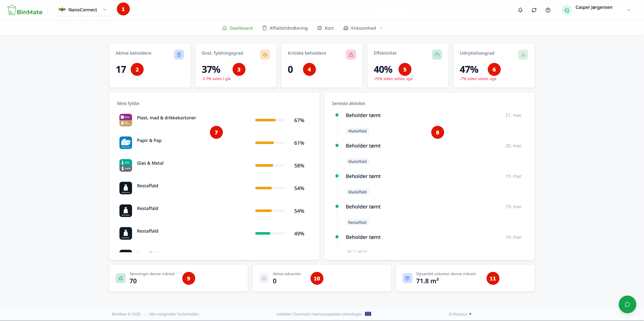Click the gauge icon on Effektivitet card
This screenshot has width=644, height=321.
pyautogui.click(x=437, y=54)
